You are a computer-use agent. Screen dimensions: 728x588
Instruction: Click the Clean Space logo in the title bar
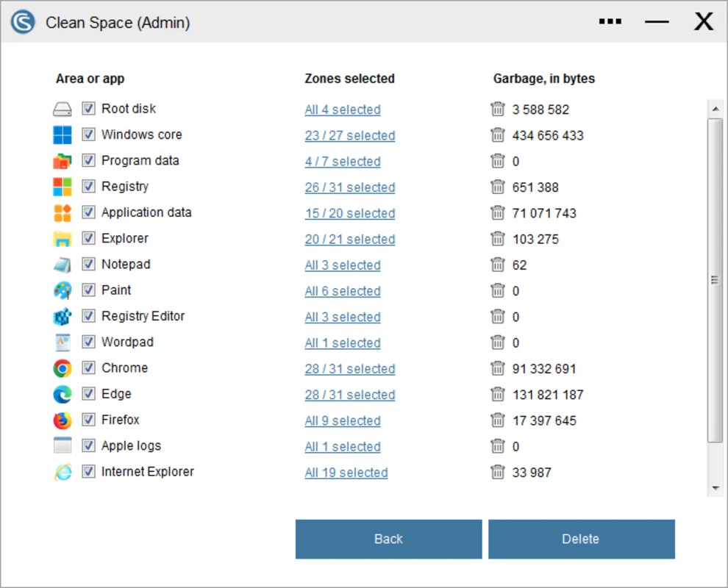(21, 21)
